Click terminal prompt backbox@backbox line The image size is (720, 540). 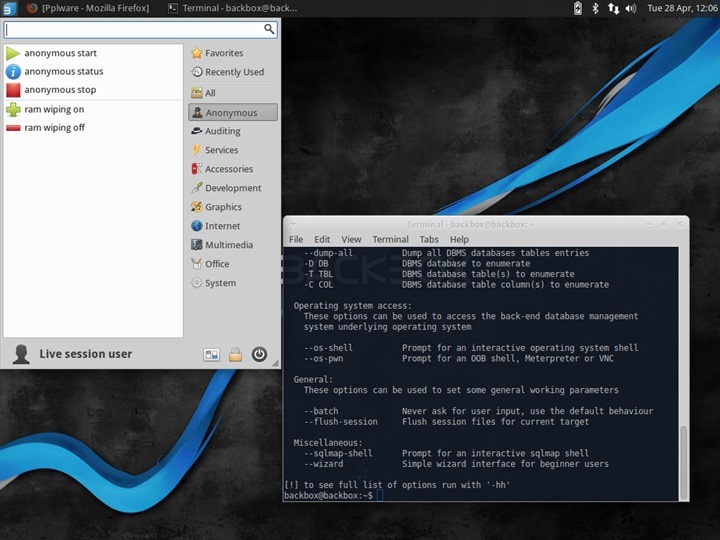pos(329,495)
